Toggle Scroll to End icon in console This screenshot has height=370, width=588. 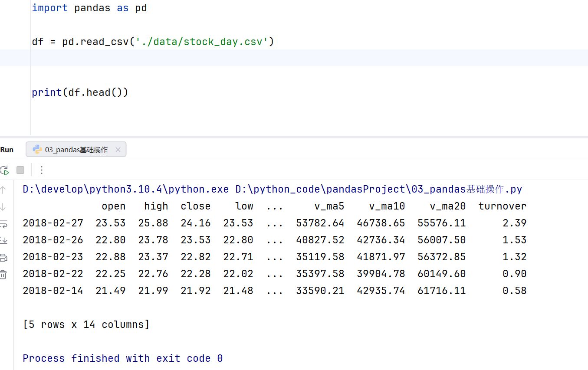click(3, 240)
